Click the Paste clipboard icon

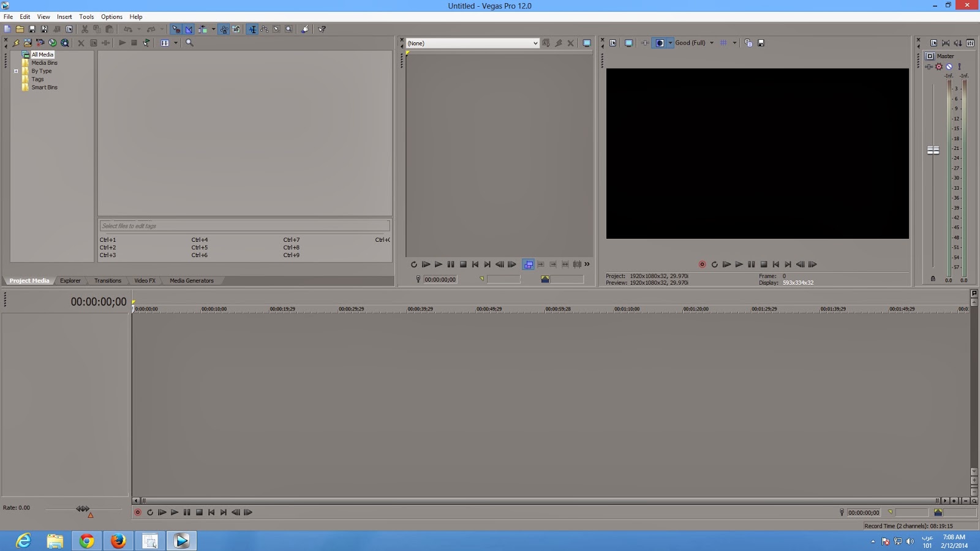click(109, 29)
